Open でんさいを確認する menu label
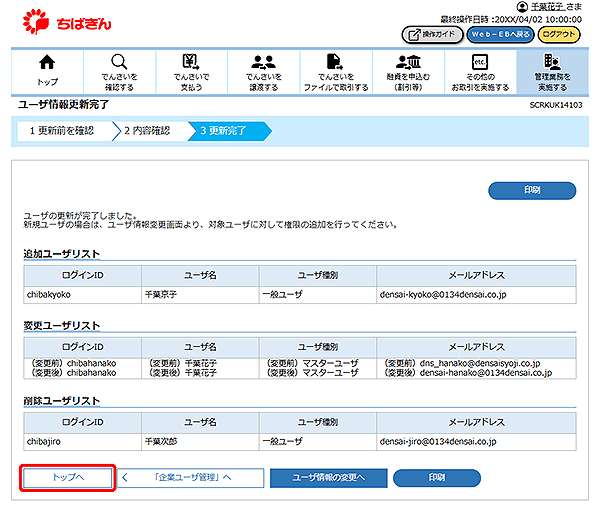This screenshot has width=600, height=512. [119, 82]
